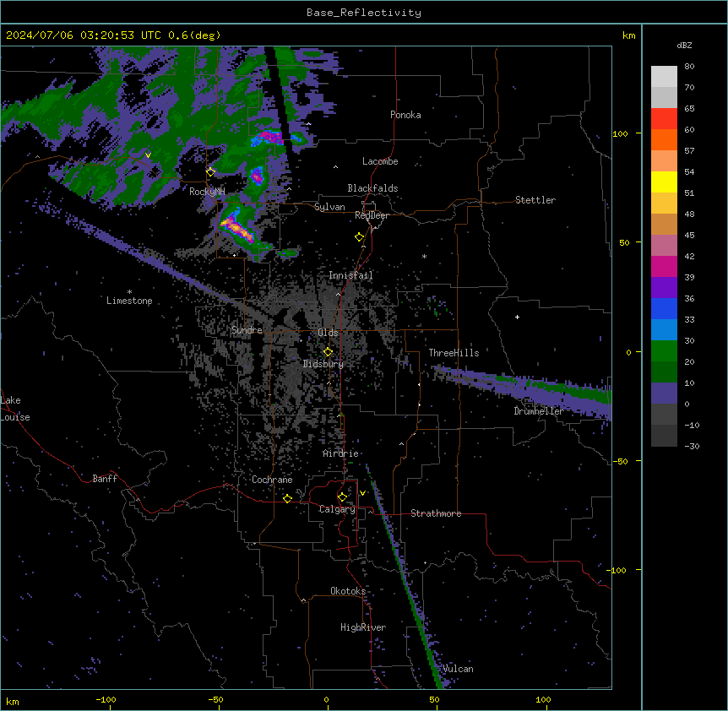Click the Didsbury label
The image size is (728, 711).
click(x=323, y=364)
